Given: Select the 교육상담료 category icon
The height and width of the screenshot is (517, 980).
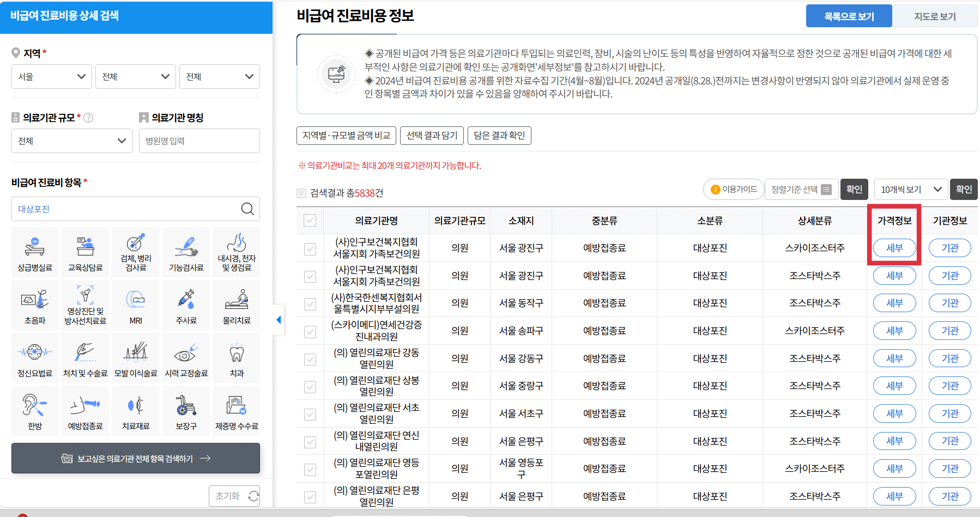Looking at the screenshot, I should (x=85, y=252).
